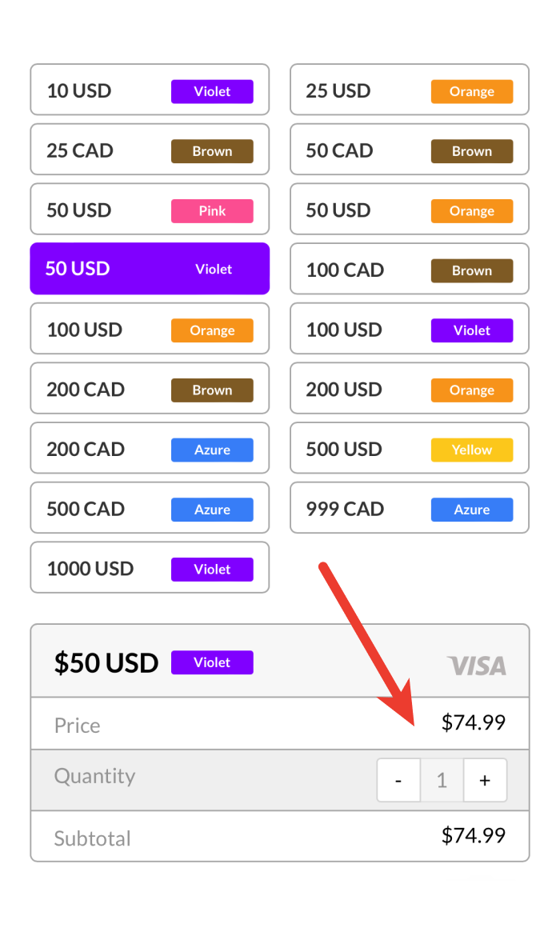Screen dimensions: 560x940
Task: Choose the 100 USD Violet option
Action: point(409,330)
